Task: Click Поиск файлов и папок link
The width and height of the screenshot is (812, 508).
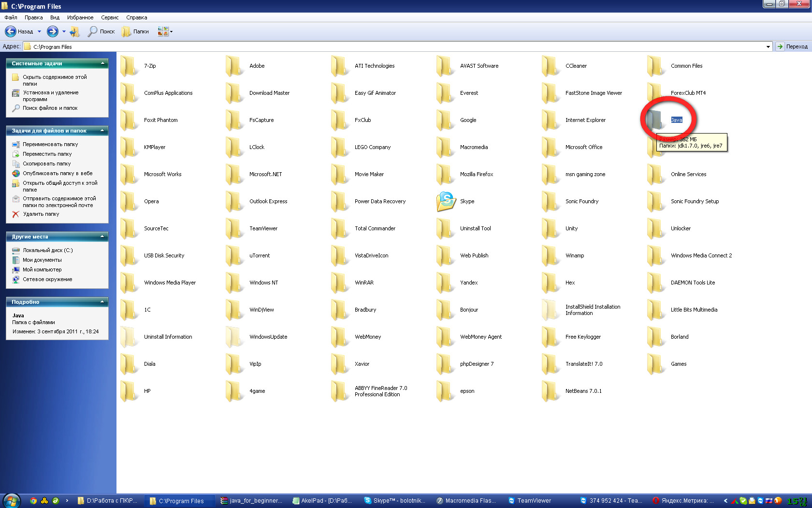Action: coord(50,108)
